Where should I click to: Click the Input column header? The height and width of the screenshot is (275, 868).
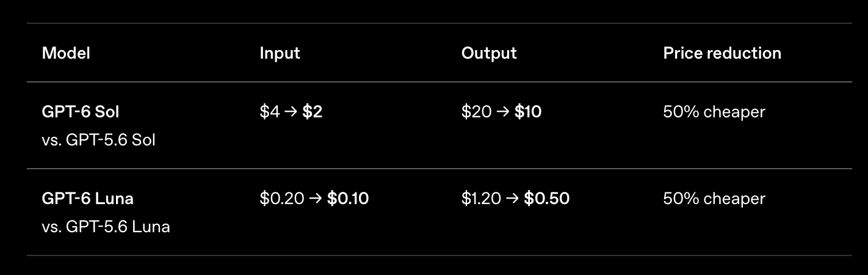tap(280, 53)
